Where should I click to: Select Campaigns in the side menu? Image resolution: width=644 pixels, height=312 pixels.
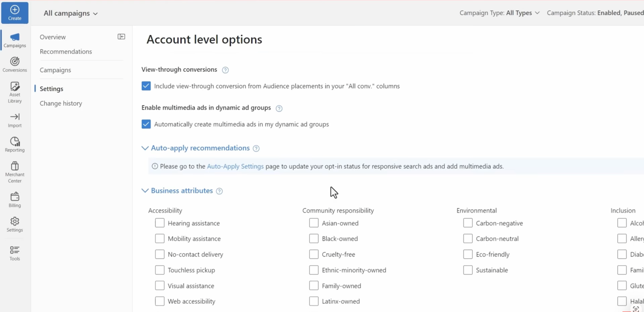(x=55, y=70)
